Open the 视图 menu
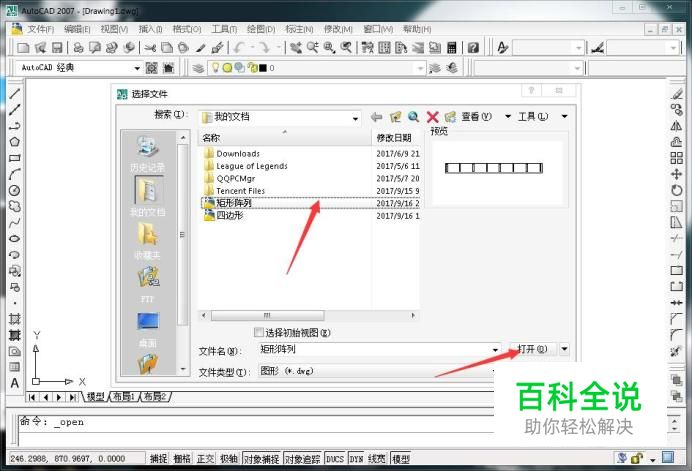 point(114,29)
